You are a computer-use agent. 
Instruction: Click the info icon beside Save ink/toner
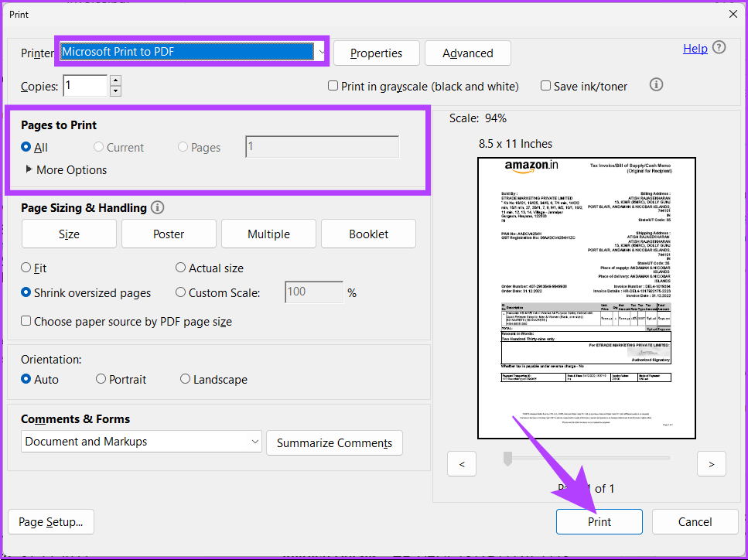pos(657,85)
